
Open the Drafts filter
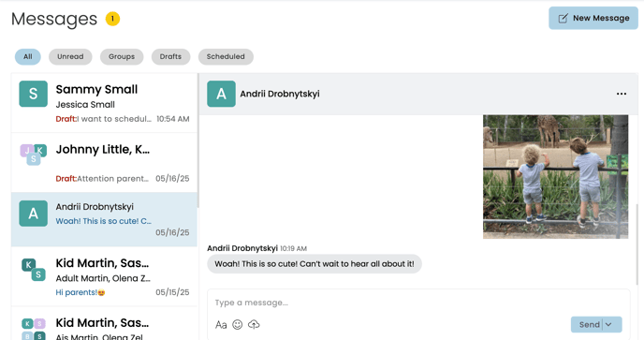pyautogui.click(x=170, y=57)
